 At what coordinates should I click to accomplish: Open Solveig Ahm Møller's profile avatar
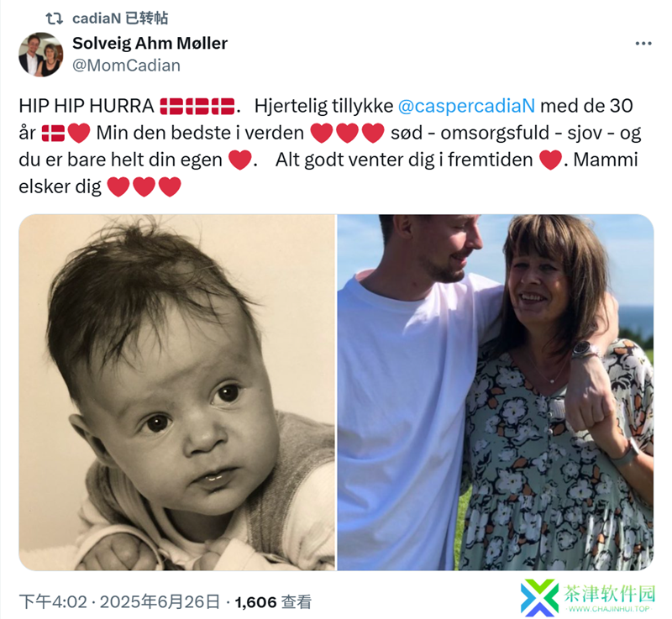40,55
